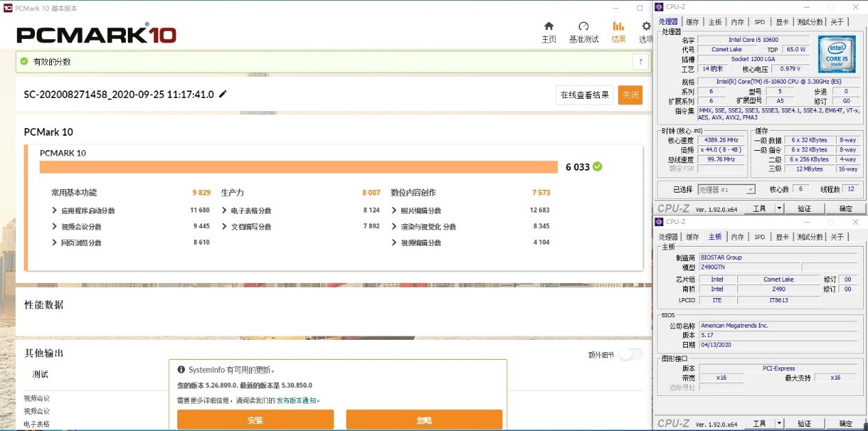The image size is (868, 431).
Task: Open the 处理器 #1 selection dropdown in CPU-Z
Action: 726,189
